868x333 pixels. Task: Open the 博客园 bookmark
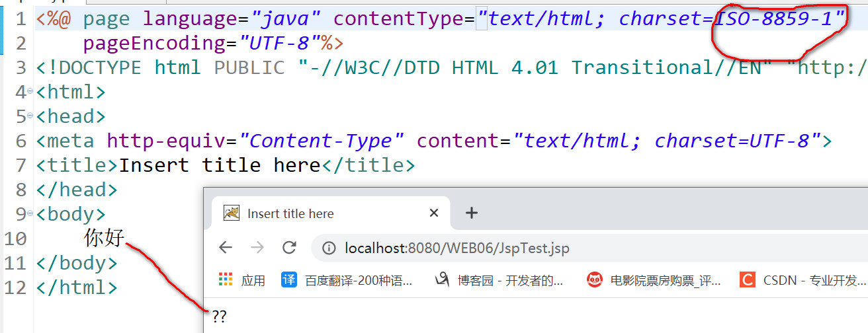[499, 280]
